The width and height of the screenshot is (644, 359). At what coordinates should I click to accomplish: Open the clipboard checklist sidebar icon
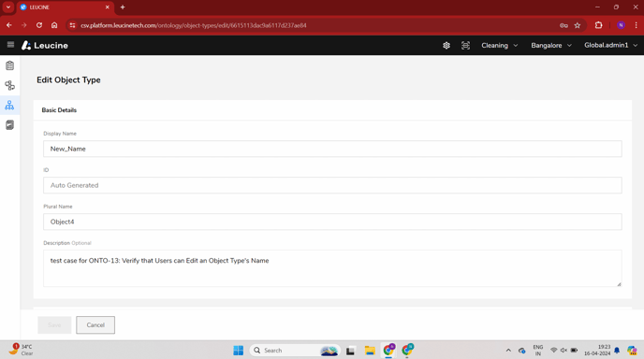(x=10, y=65)
